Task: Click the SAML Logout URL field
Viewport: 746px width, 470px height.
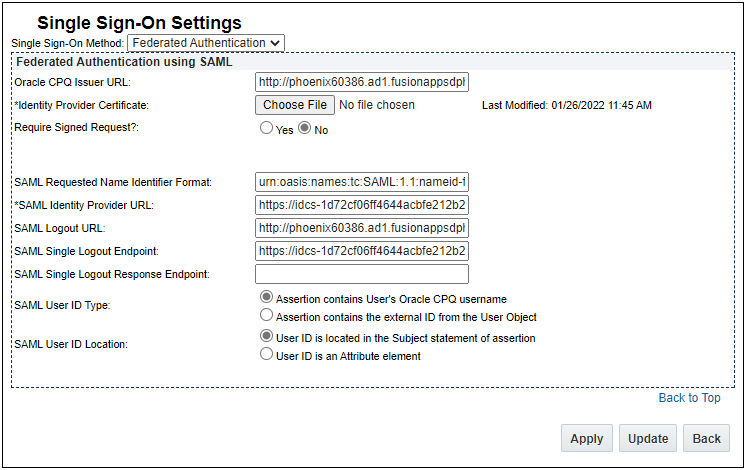Action: pos(362,228)
